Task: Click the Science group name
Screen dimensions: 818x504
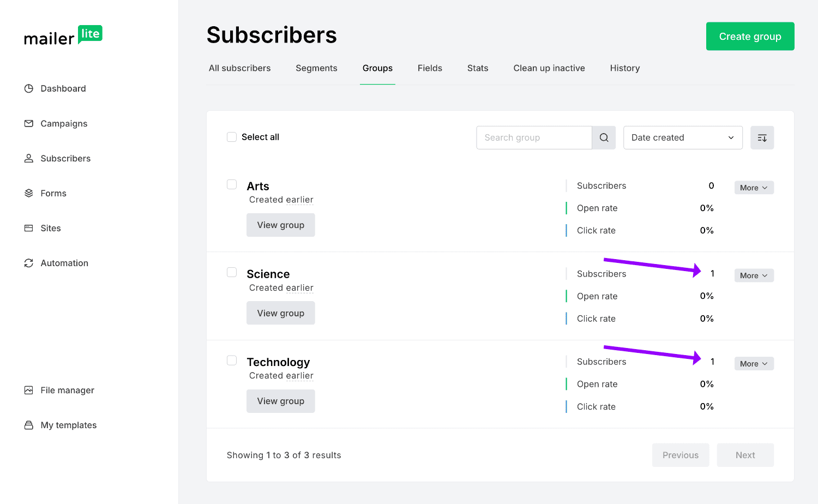Action: click(268, 274)
